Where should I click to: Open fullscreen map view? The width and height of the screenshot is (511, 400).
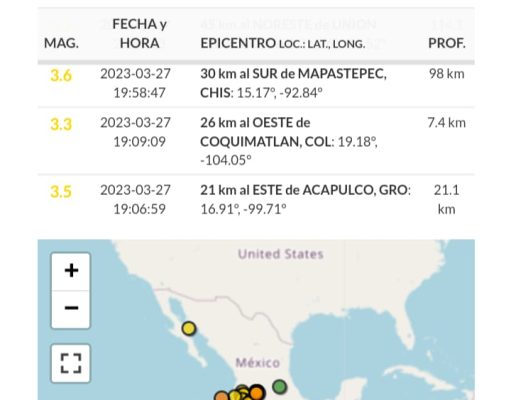click(71, 363)
